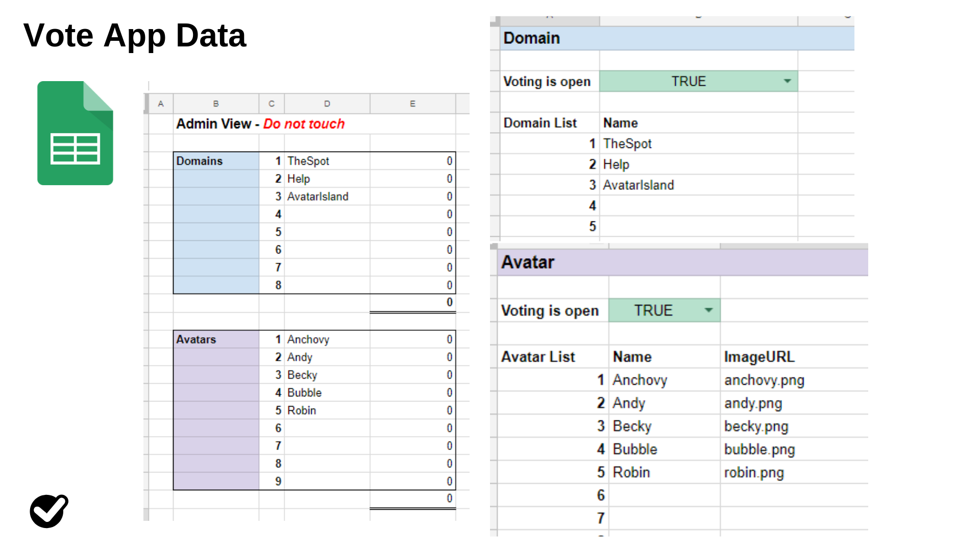Select column E header in Admin View
Screen dimensions: 980x551
[412, 104]
